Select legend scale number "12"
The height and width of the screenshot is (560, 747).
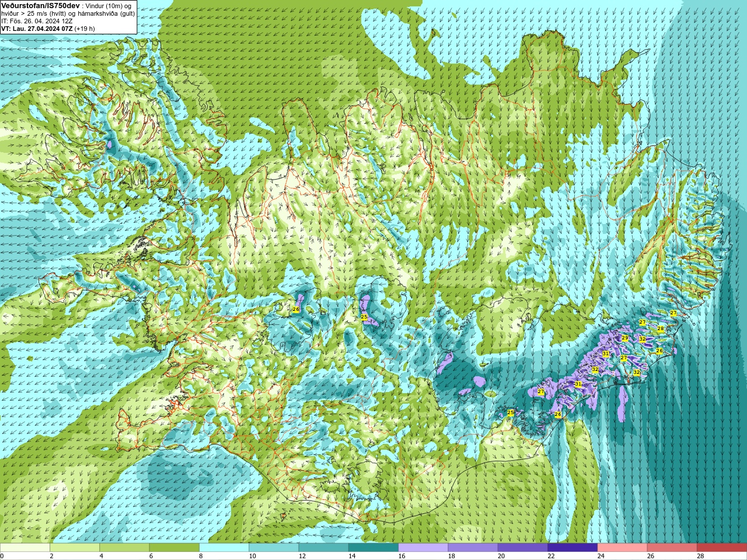[x=302, y=556]
